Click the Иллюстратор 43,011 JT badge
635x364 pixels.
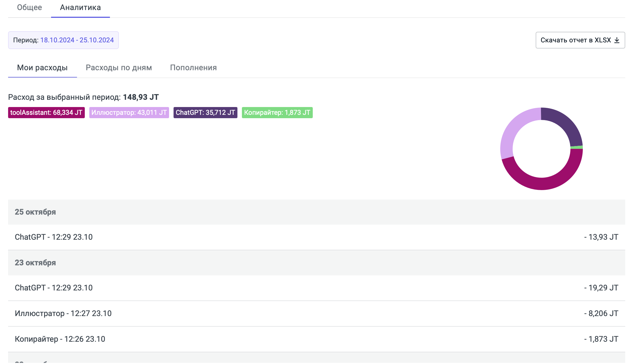click(x=129, y=113)
